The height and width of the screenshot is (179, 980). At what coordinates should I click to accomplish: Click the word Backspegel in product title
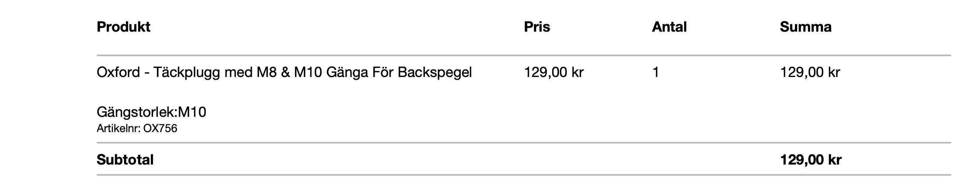(435, 73)
